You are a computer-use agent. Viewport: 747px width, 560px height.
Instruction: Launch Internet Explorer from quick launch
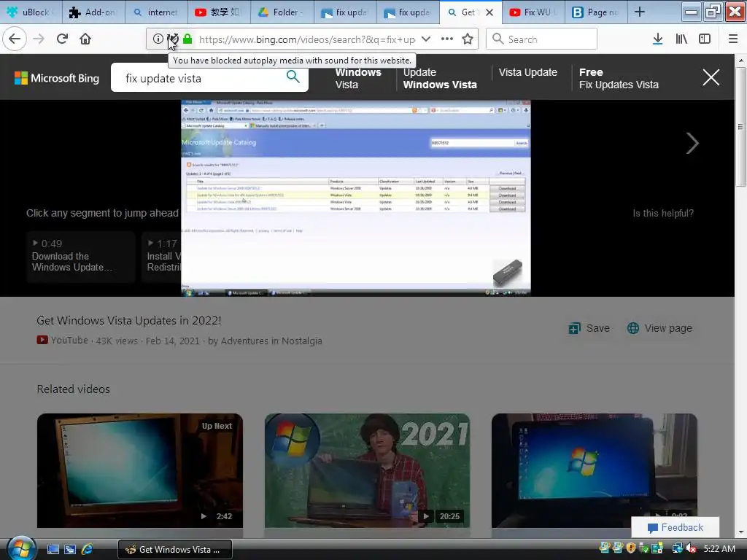(88, 550)
